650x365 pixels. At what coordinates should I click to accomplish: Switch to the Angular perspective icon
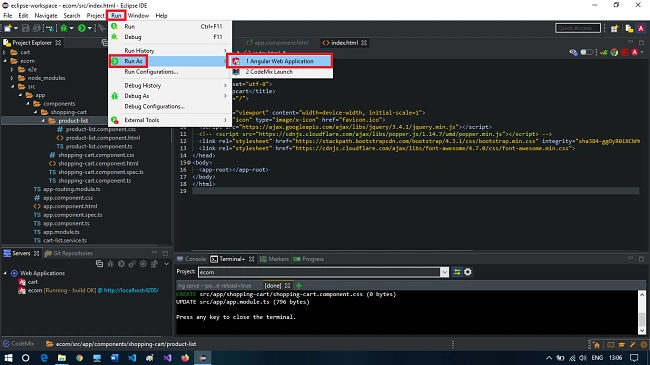[641, 28]
